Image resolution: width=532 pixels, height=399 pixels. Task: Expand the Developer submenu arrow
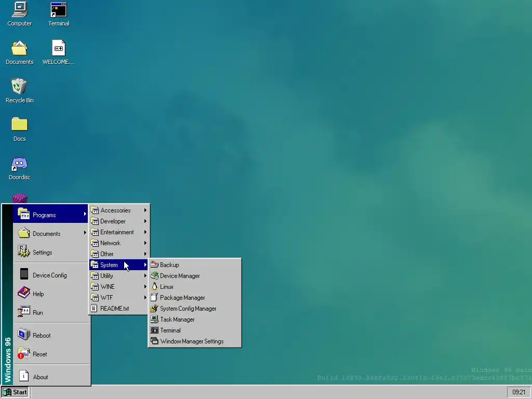pyautogui.click(x=145, y=221)
